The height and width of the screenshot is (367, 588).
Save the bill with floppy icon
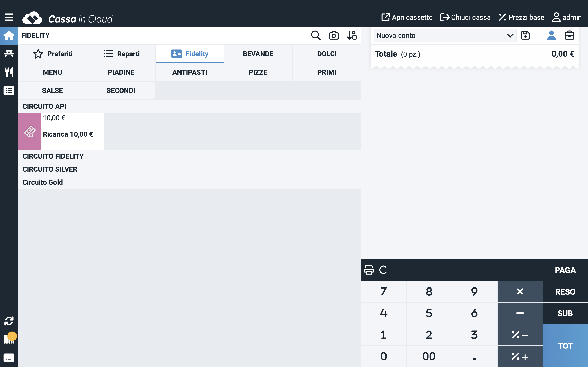525,35
